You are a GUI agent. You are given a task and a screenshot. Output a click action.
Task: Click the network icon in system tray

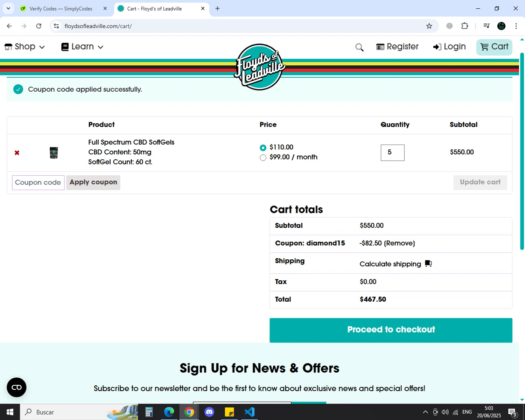tap(455, 412)
